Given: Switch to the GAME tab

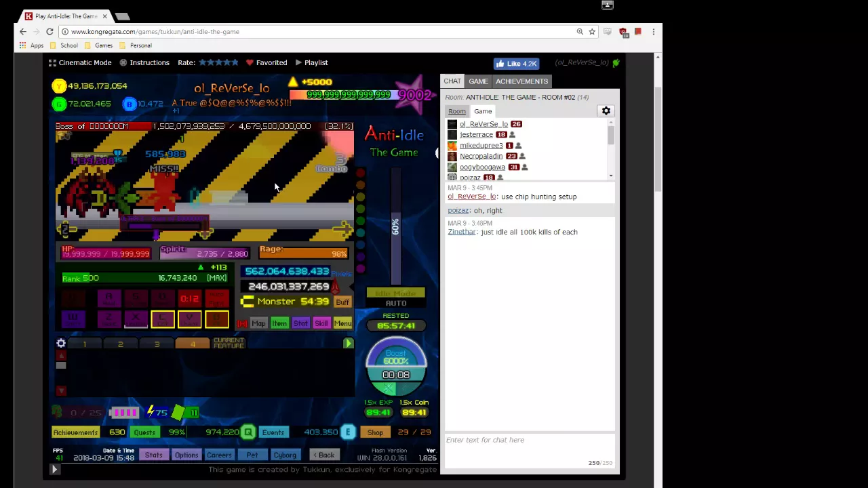Looking at the screenshot, I should [x=478, y=81].
